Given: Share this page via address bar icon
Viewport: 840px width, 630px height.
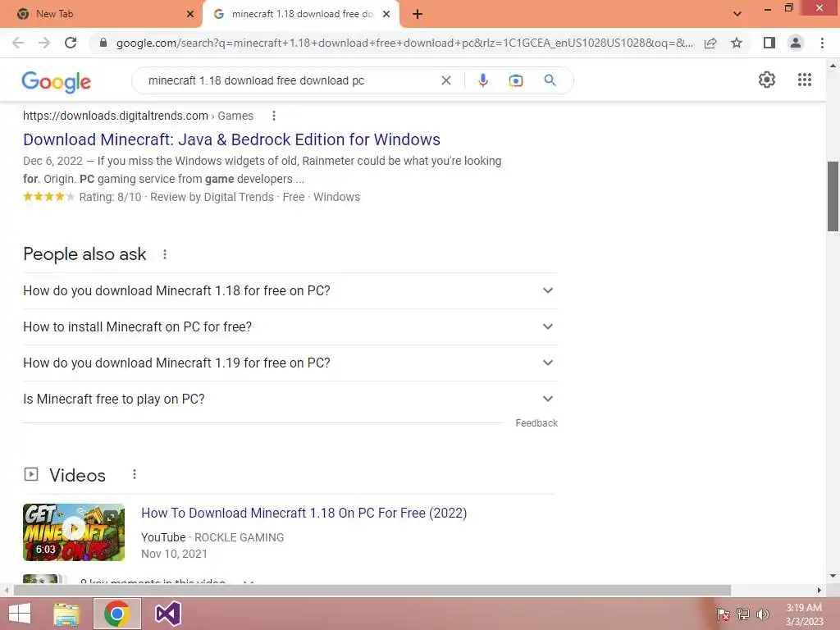Looking at the screenshot, I should (x=710, y=43).
